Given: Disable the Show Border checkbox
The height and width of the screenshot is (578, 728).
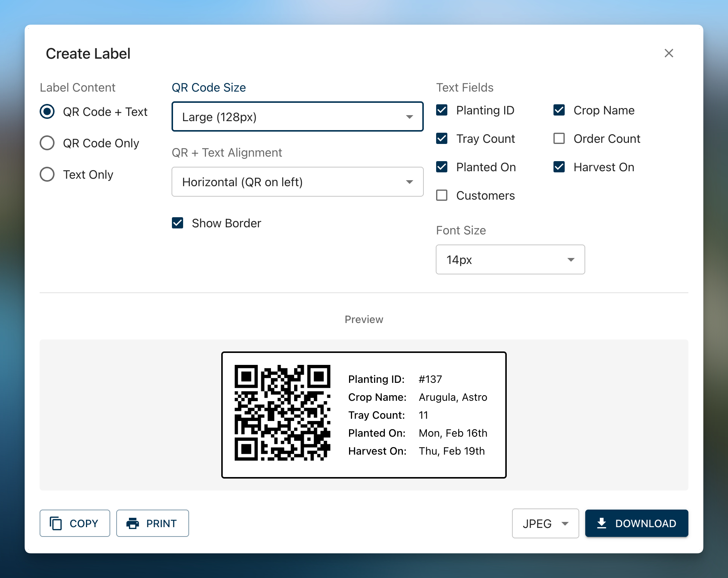Looking at the screenshot, I should point(178,223).
